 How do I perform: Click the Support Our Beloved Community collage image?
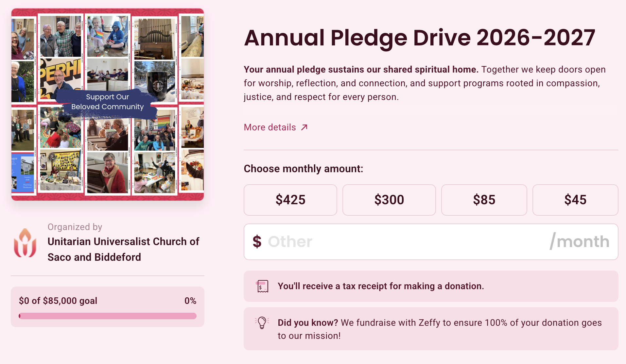(x=108, y=104)
